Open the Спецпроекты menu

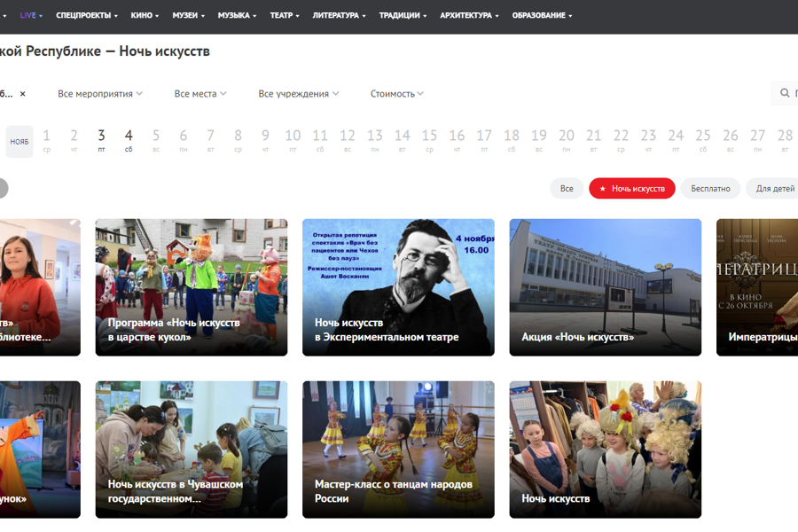click(87, 15)
